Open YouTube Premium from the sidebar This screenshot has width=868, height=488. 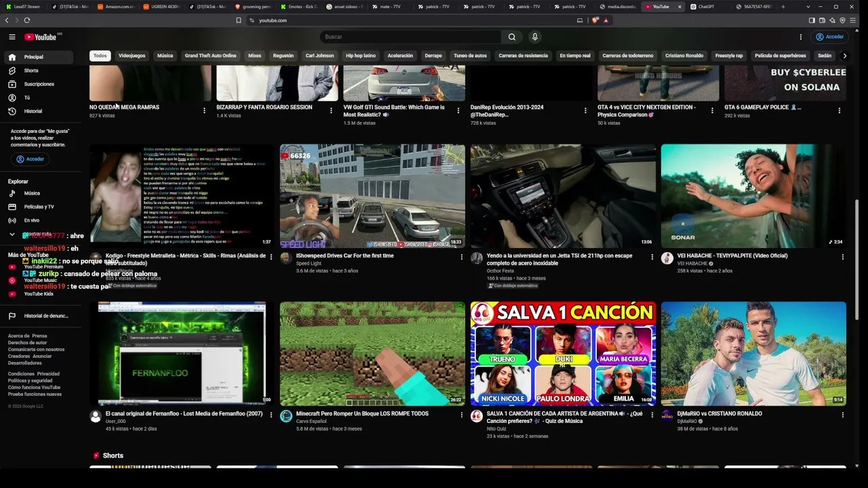click(38, 267)
